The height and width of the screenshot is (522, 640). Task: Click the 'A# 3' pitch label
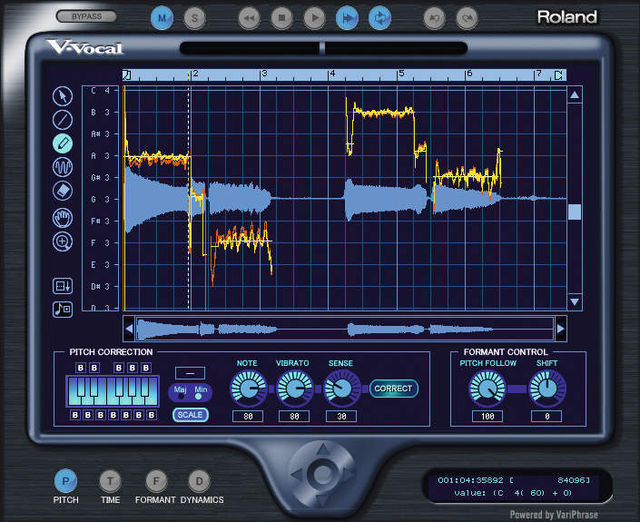tap(100, 134)
